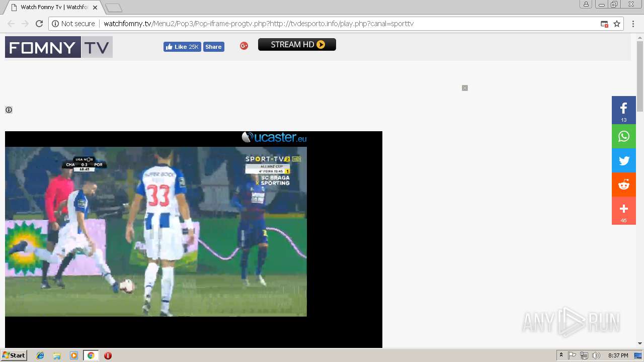Open the STREAM HD button

click(297, 45)
